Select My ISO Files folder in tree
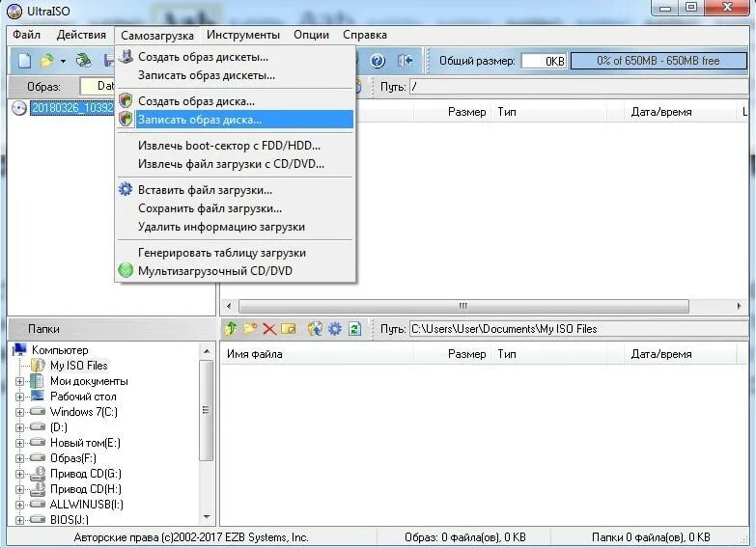Screen dimensions: 756x548 pos(78,366)
